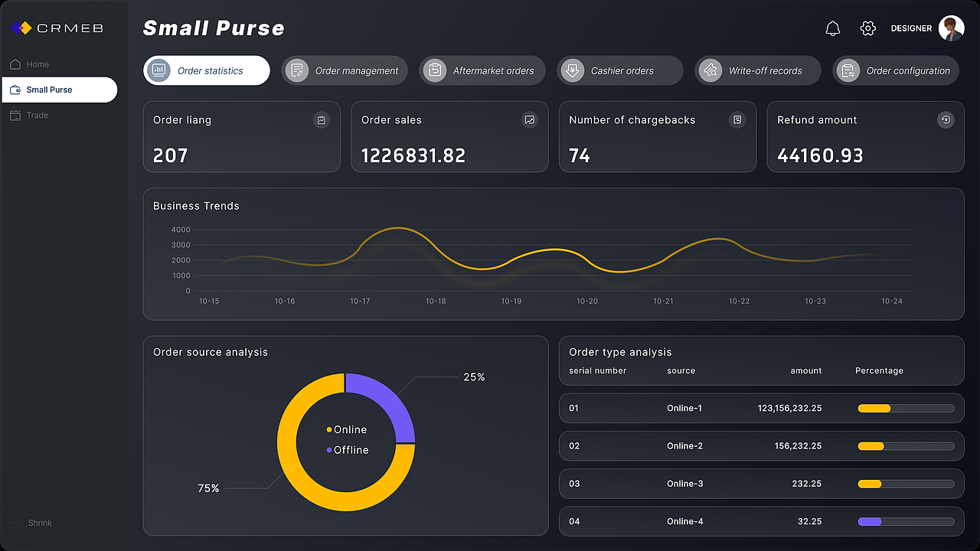Click the Order sales card trend icon
The height and width of the screenshot is (551, 980).
[530, 120]
